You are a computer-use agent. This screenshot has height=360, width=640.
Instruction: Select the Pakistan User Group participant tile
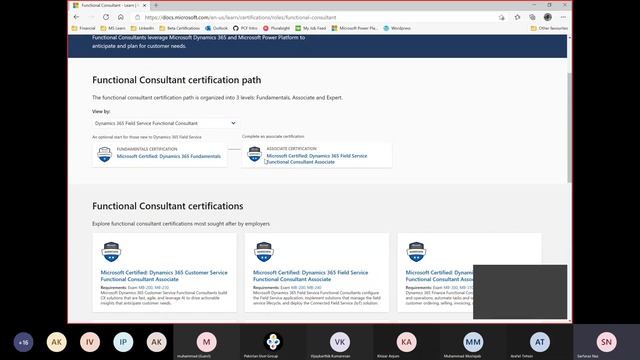273,342
